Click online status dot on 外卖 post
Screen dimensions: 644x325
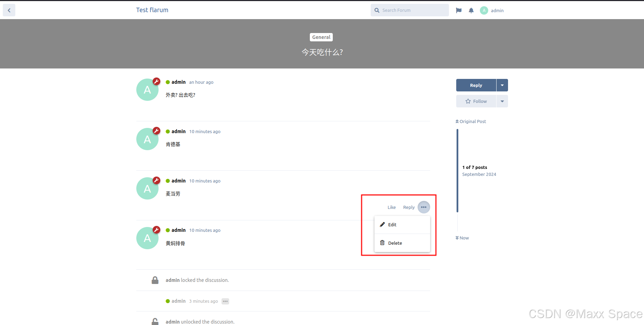(168, 82)
